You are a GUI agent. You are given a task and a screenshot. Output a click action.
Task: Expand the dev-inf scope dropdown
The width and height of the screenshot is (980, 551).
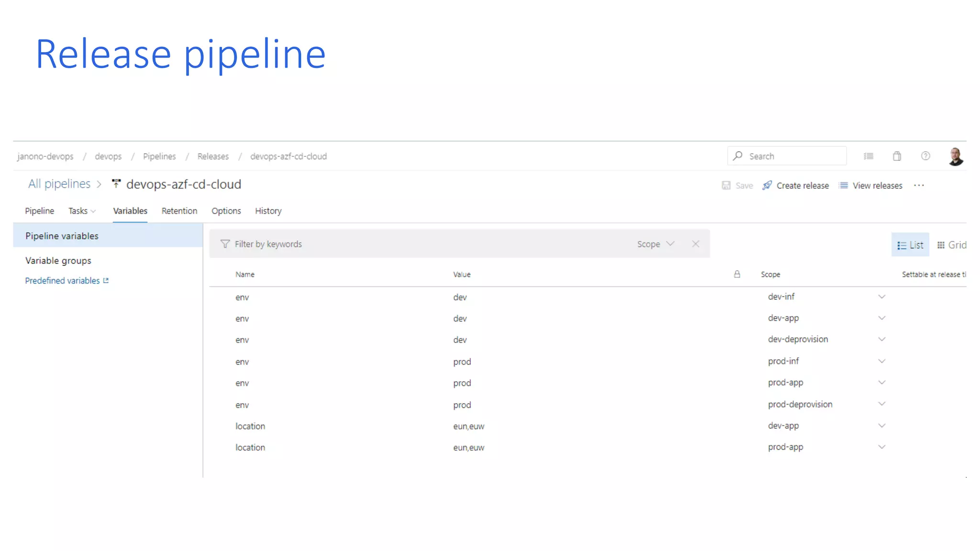pos(881,297)
